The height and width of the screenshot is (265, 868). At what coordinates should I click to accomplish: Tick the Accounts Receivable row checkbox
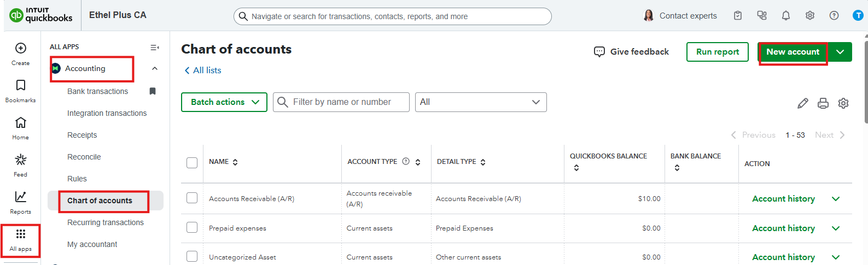192,198
